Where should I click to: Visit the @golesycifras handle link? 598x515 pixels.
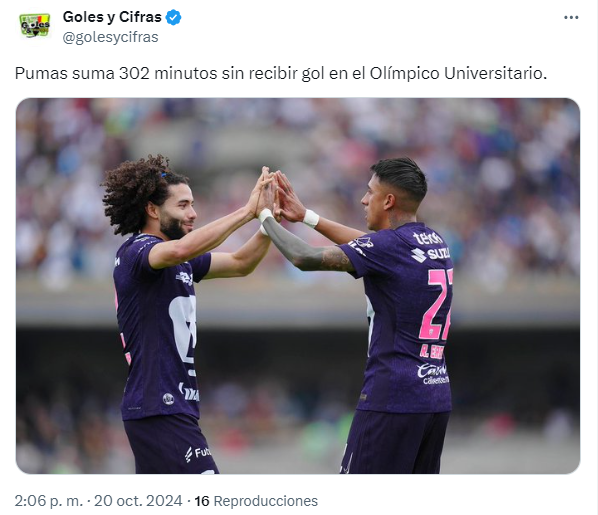(110, 37)
